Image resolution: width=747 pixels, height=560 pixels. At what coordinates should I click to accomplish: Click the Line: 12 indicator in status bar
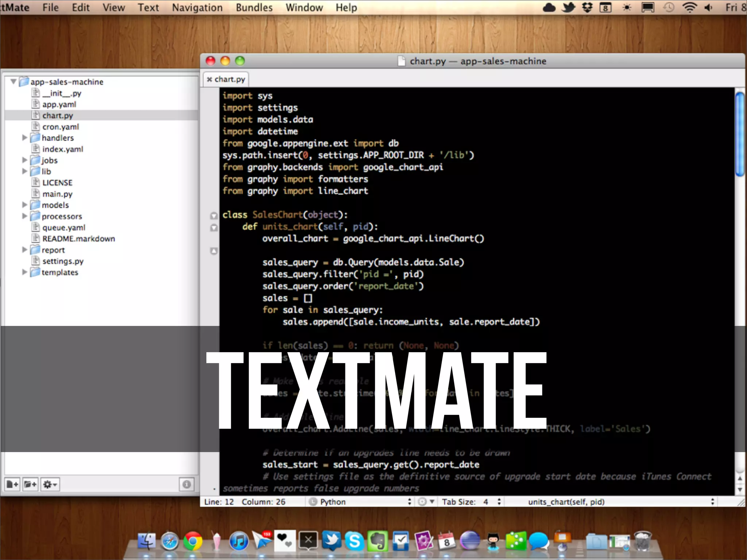pos(219,502)
